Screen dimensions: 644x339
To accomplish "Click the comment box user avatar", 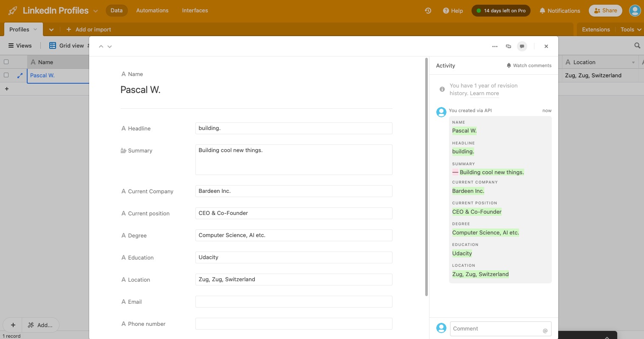I will pyautogui.click(x=441, y=328).
